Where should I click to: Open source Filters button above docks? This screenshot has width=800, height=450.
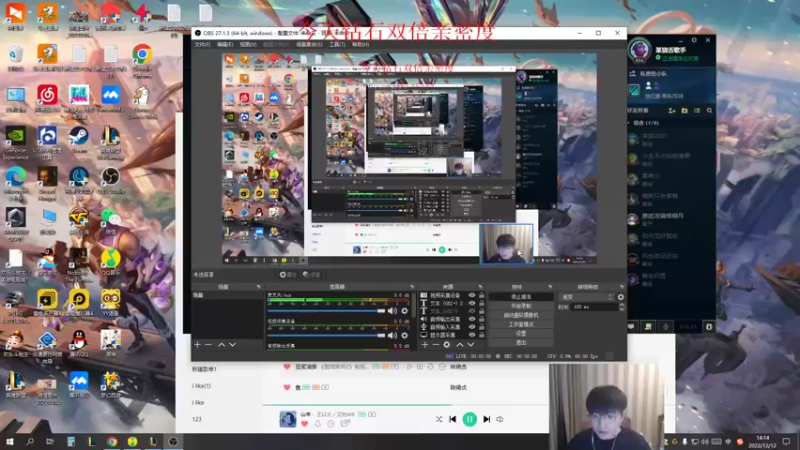tap(311, 274)
